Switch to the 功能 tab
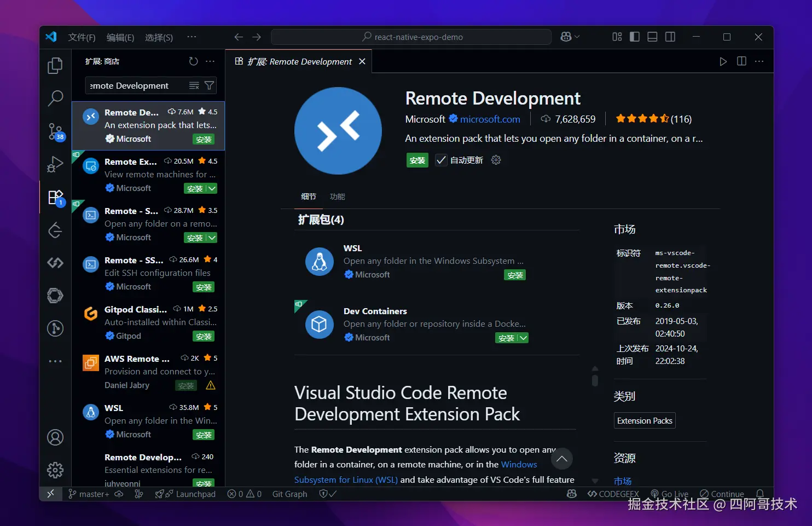Image resolution: width=812 pixels, height=526 pixels. [338, 196]
